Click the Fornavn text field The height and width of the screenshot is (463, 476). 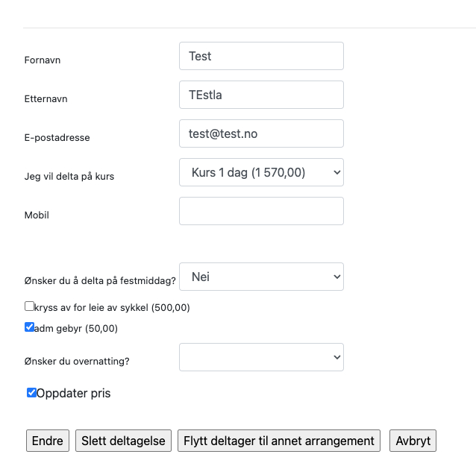pos(261,56)
